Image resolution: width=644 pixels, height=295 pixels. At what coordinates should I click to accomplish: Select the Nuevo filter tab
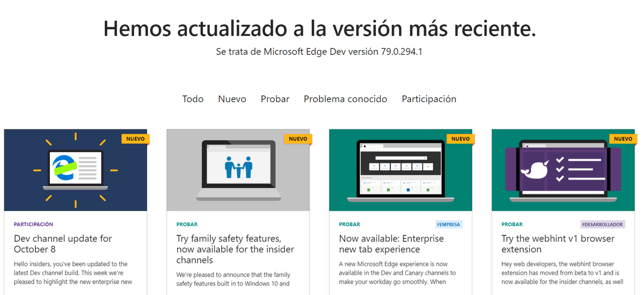pos(232,99)
